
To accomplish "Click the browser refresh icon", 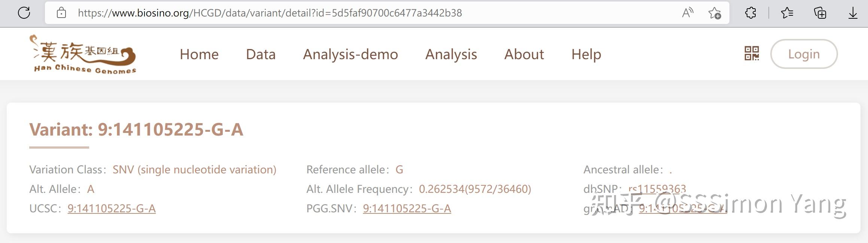I will coord(24,13).
